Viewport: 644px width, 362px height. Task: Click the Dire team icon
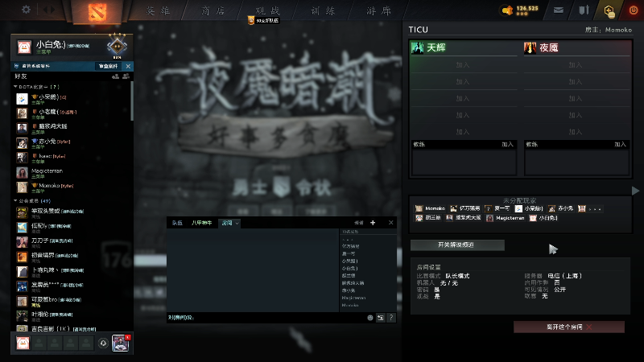[x=530, y=47]
